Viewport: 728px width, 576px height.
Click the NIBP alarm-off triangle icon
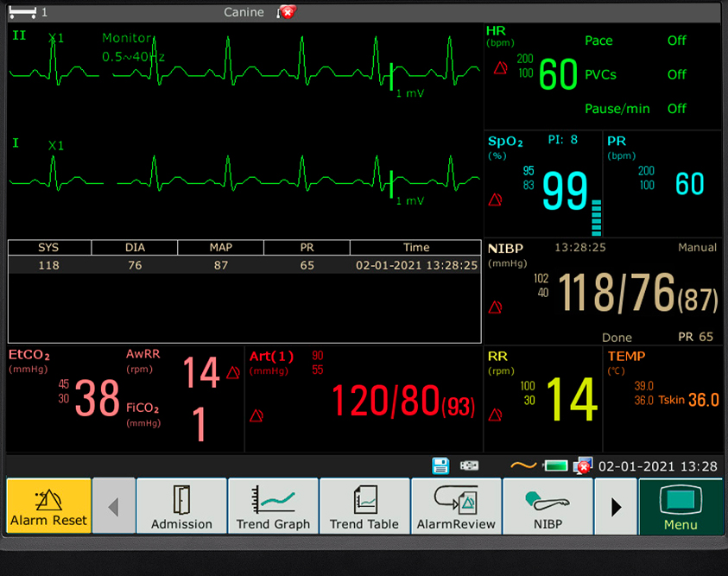click(x=495, y=307)
